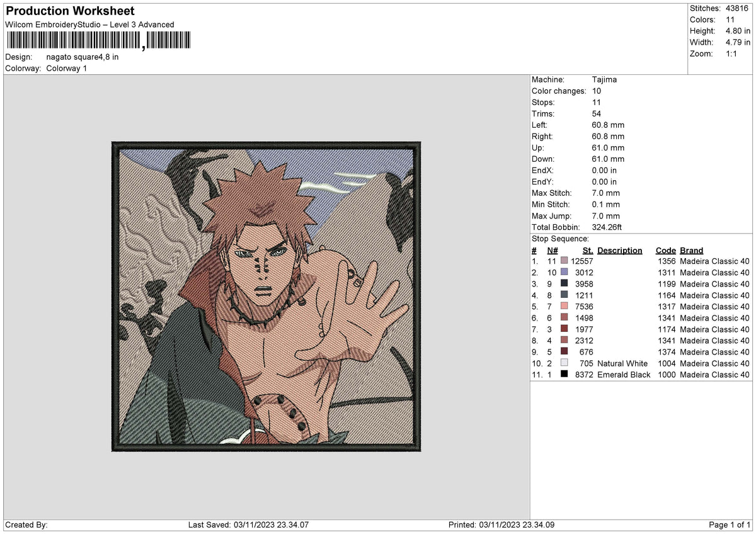Click the Up measurement label
This screenshot has width=756, height=534.
click(538, 148)
